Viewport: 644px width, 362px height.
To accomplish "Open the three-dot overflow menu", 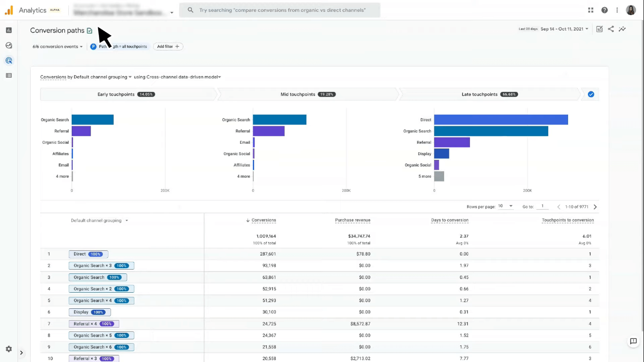I will click(x=617, y=10).
